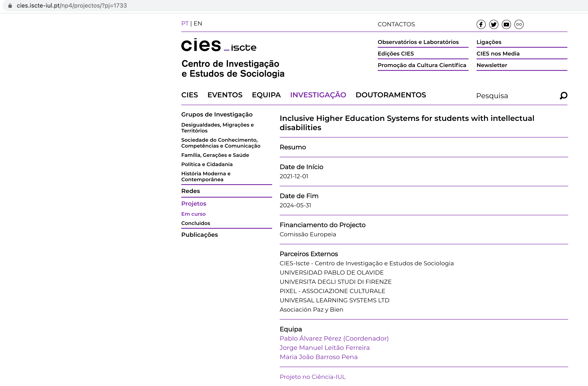Open Sociedade do Conhecimento, Competências e Comunicação
The width and height of the screenshot is (588, 386).
tap(221, 143)
